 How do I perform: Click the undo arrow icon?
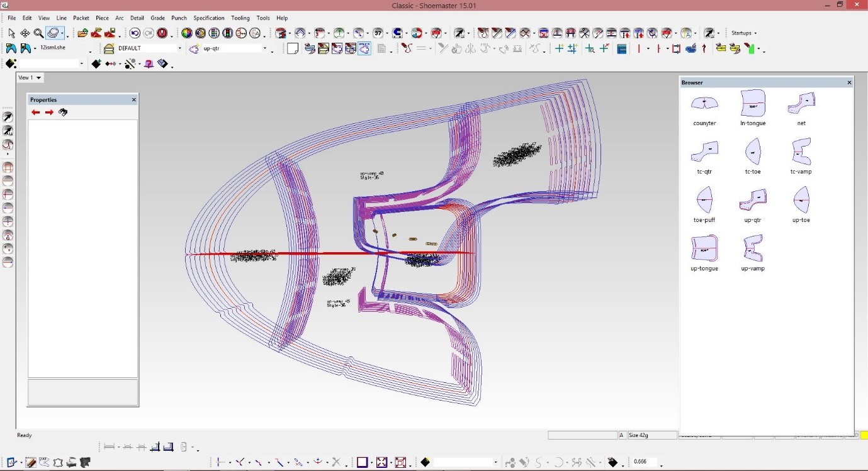click(135, 33)
